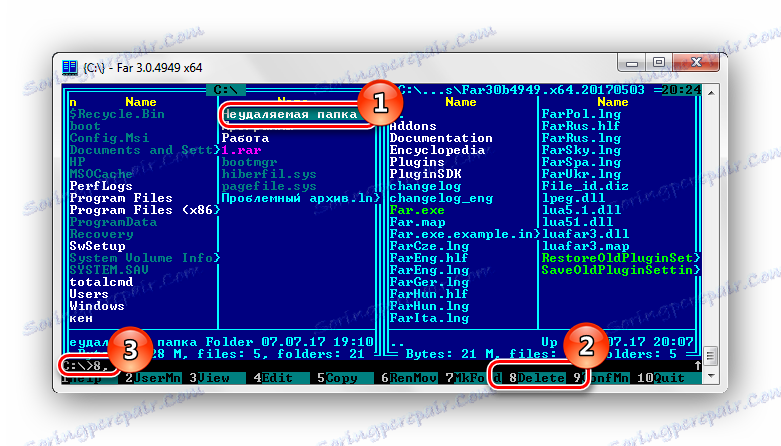
Task: Select the bootmgr file
Action: pos(249,162)
